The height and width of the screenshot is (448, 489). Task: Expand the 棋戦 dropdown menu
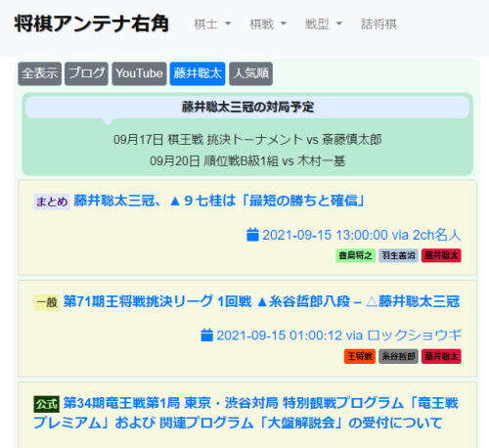point(268,24)
